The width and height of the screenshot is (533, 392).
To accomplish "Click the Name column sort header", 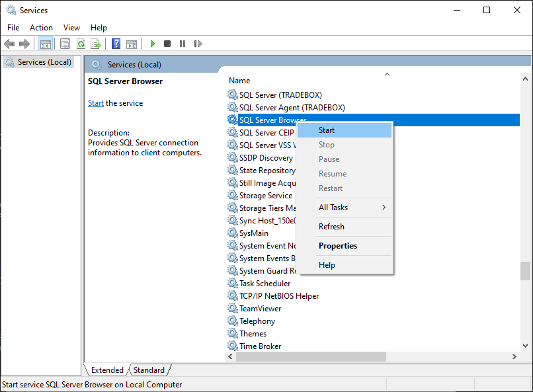I will 239,81.
